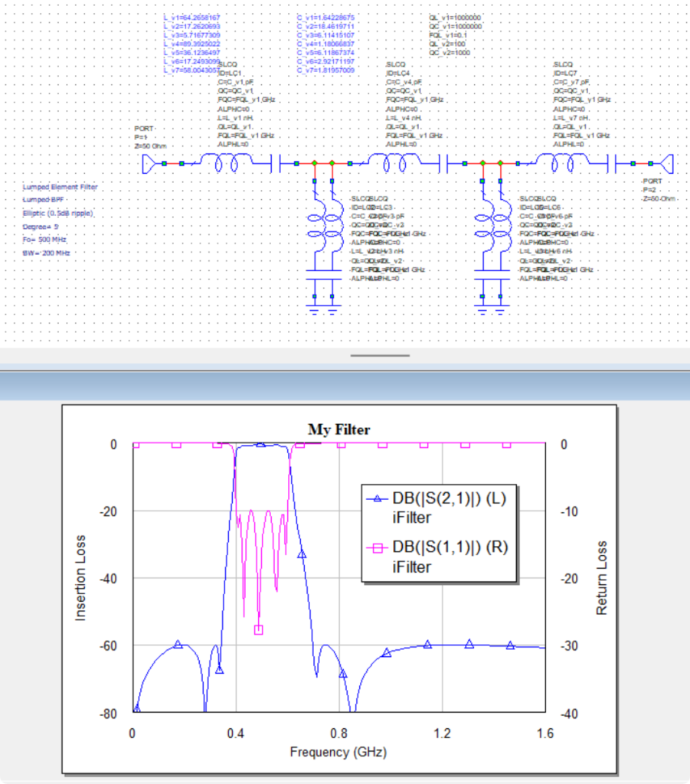This screenshot has height=784, width=690.
Task: Click the P=2 text of PORT 2
Action: (x=649, y=190)
